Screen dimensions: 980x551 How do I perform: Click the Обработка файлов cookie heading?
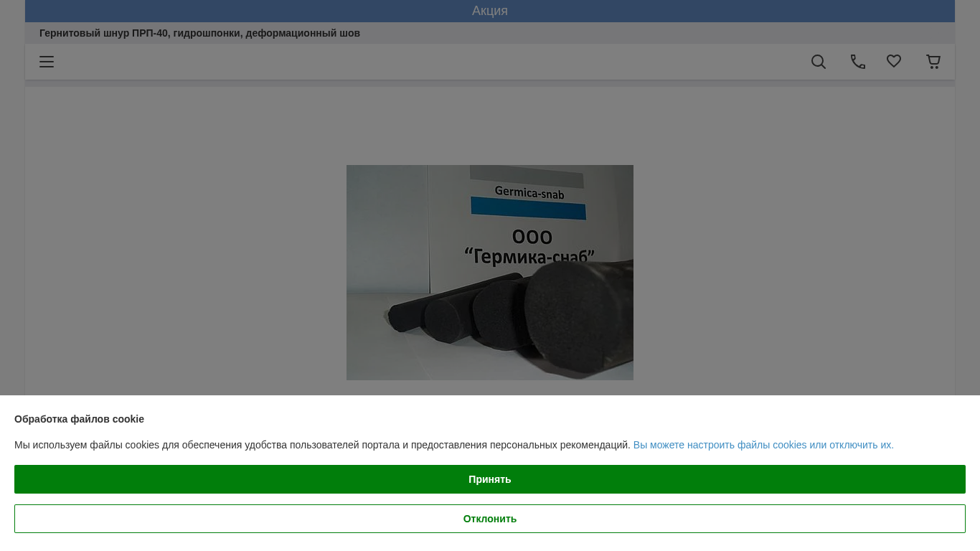pyautogui.click(x=79, y=419)
